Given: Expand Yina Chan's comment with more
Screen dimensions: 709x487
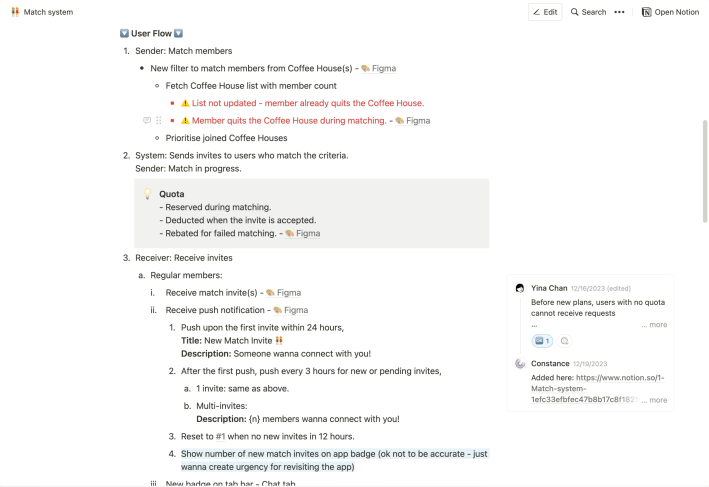Looking at the screenshot, I should [657, 324].
